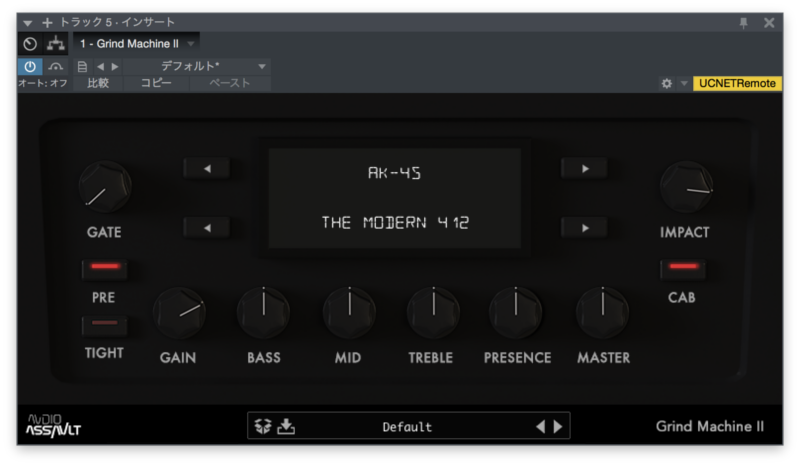This screenshot has width=800, height=466.
Task: Click the circular clock icon beside routing
Action: (30, 44)
